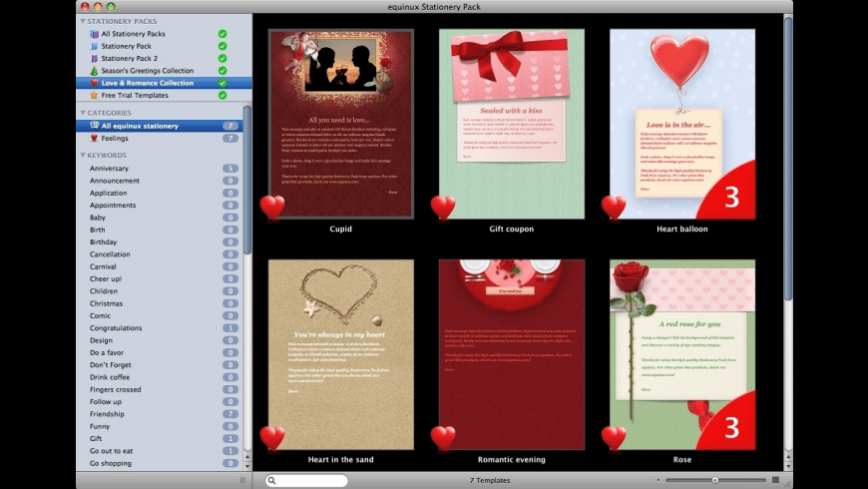868x489 pixels.
Task: Filter by Announcement keyword
Action: pyautogui.click(x=160, y=181)
